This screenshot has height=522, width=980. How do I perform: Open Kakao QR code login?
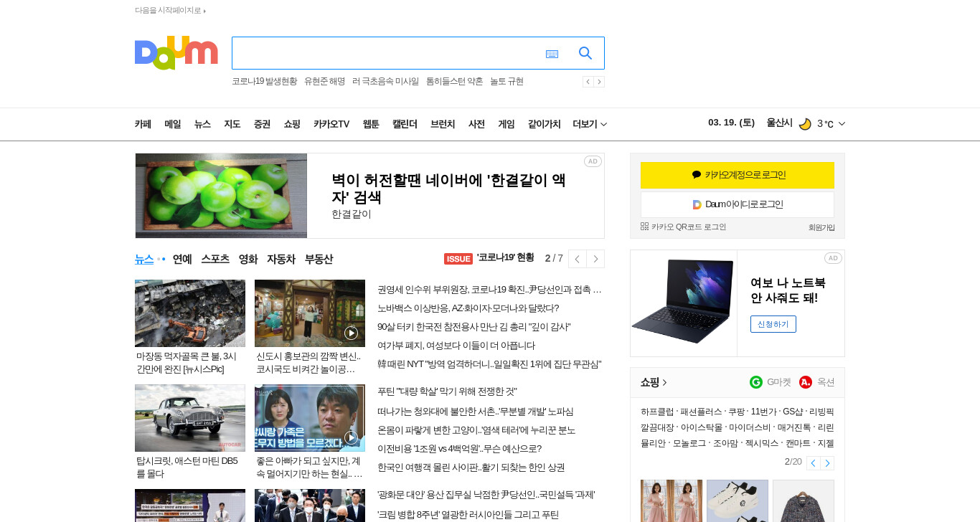(x=684, y=227)
